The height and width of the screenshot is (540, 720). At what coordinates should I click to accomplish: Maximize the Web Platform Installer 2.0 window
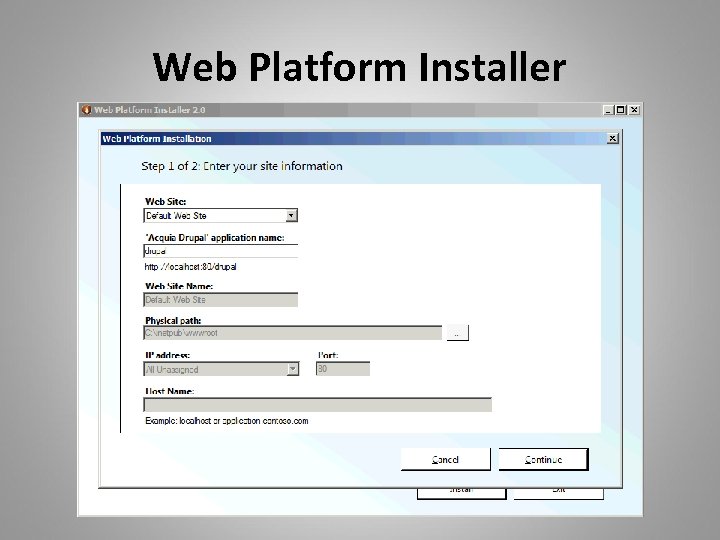tap(620, 110)
